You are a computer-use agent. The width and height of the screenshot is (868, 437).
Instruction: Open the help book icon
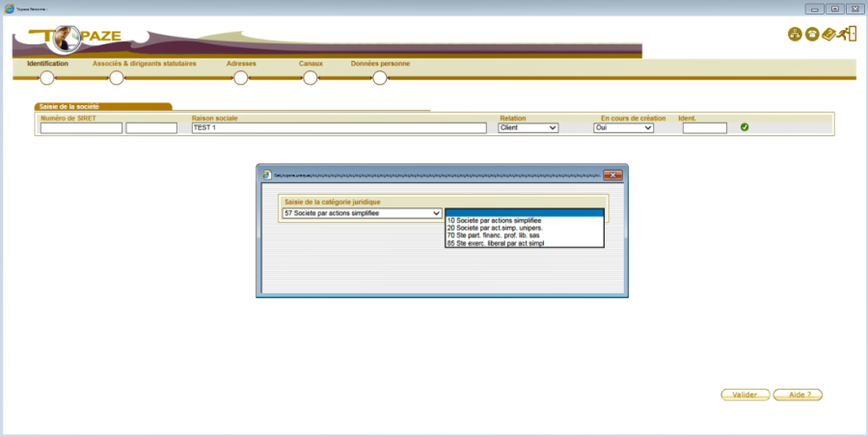pos(828,35)
